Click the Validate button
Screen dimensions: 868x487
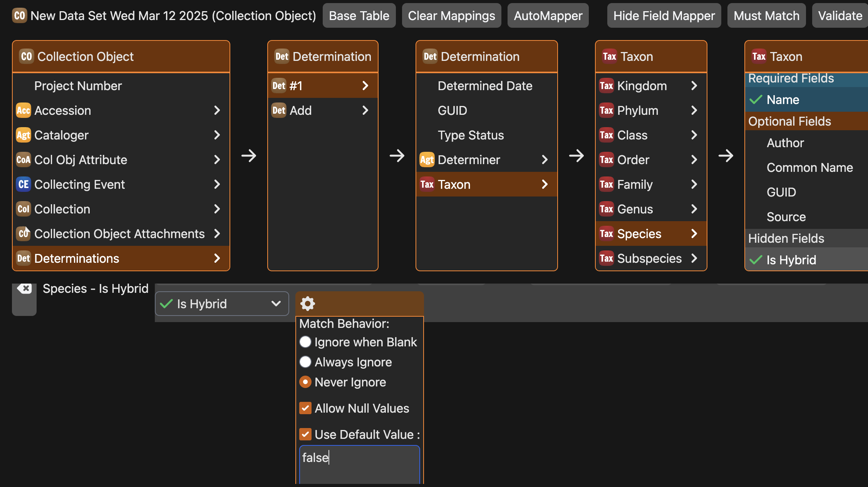[840, 15]
